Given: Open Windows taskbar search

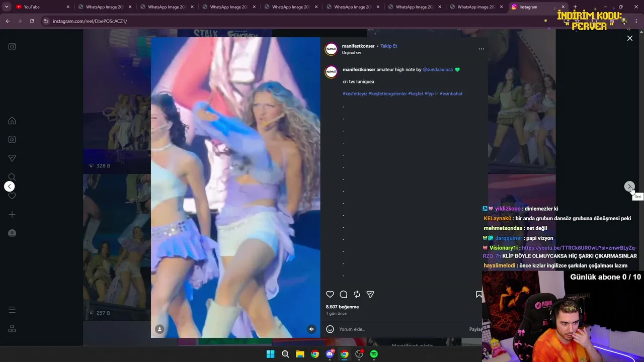Looking at the screenshot, I should pos(285,354).
